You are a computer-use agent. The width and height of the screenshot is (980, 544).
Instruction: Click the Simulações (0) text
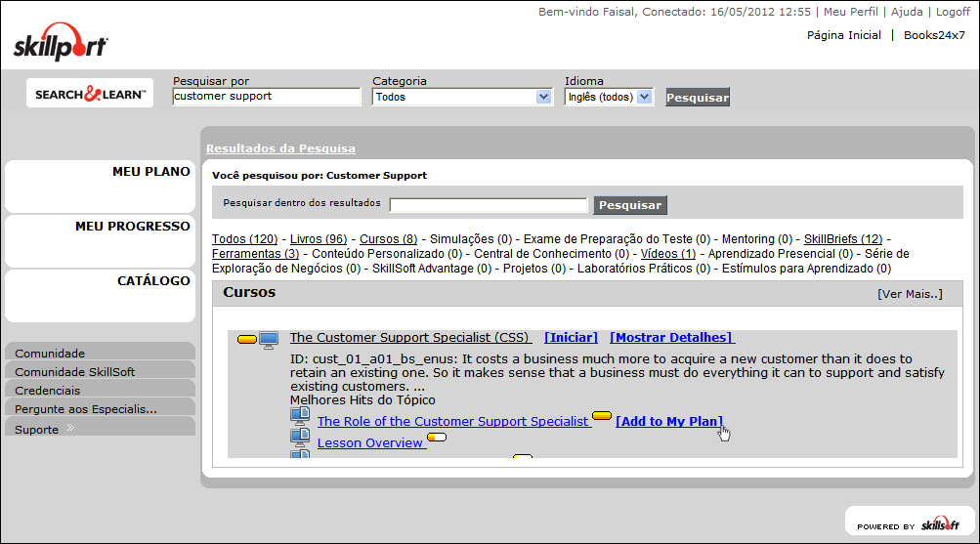pos(471,239)
